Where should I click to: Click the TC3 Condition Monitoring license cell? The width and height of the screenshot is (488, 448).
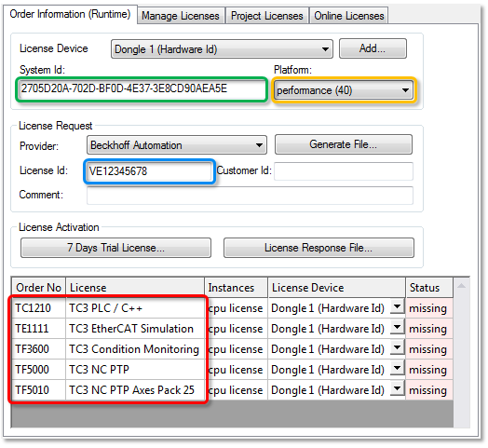[135, 349]
